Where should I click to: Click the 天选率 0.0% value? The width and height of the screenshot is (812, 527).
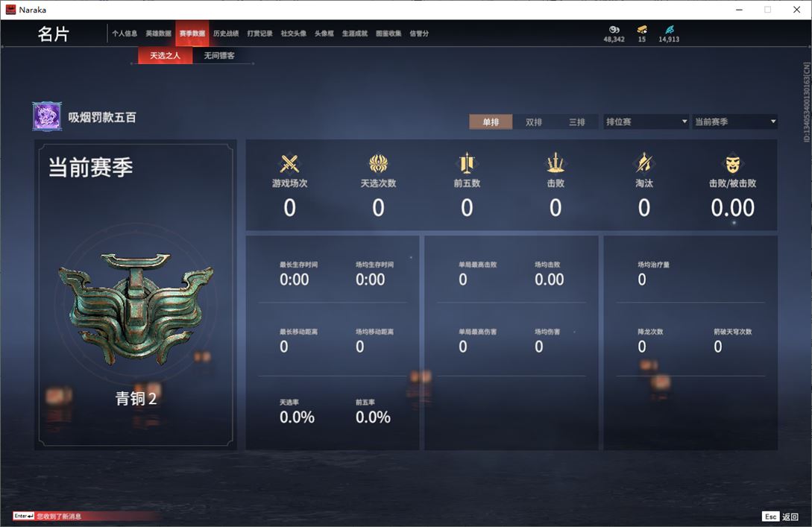pyautogui.click(x=297, y=417)
